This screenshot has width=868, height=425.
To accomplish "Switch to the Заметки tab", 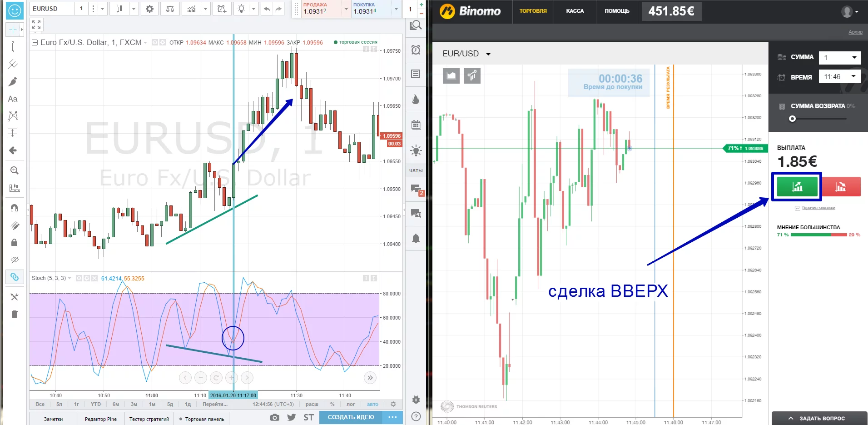I will pyautogui.click(x=53, y=419).
